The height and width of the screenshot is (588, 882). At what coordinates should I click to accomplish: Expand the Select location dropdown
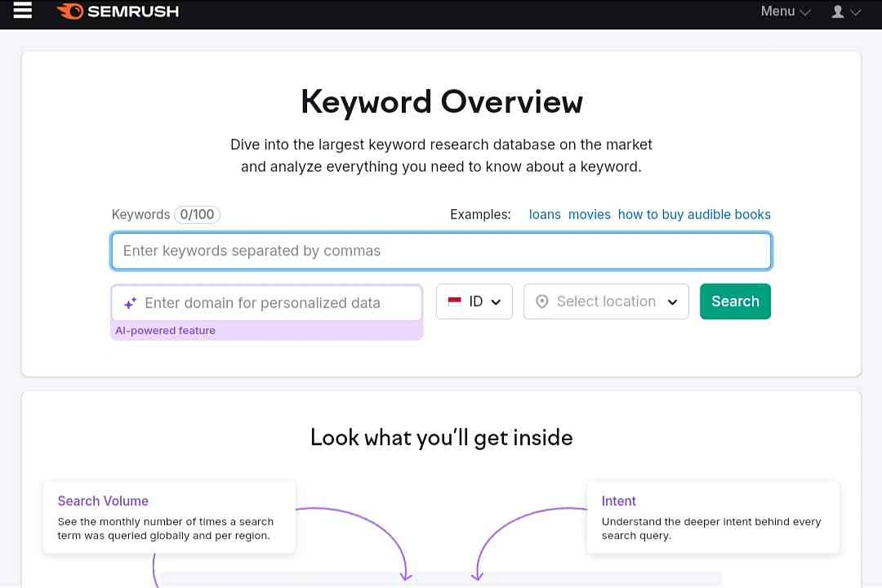606,301
